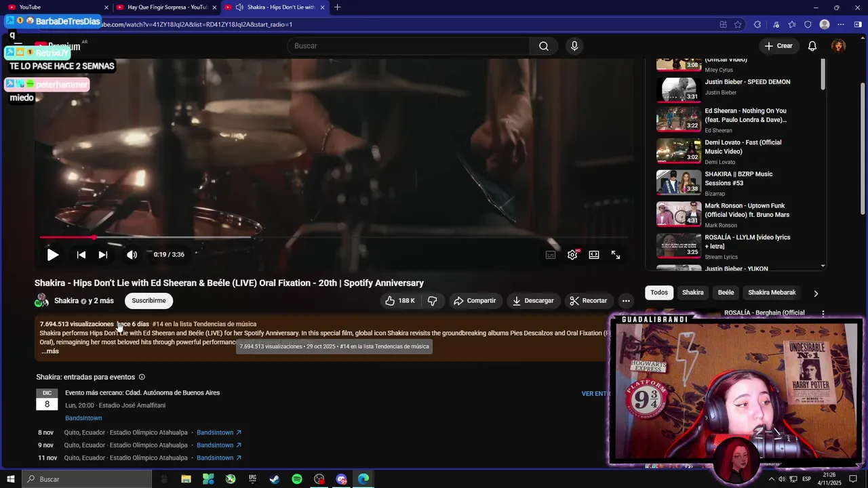Open Shakira channel avatar
The width and height of the screenshot is (868, 488).
click(41, 300)
